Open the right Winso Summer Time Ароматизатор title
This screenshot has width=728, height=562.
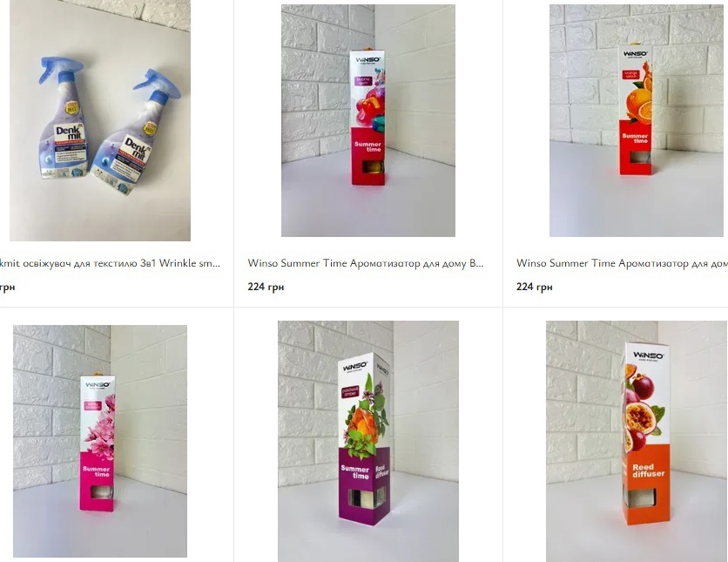click(x=622, y=263)
